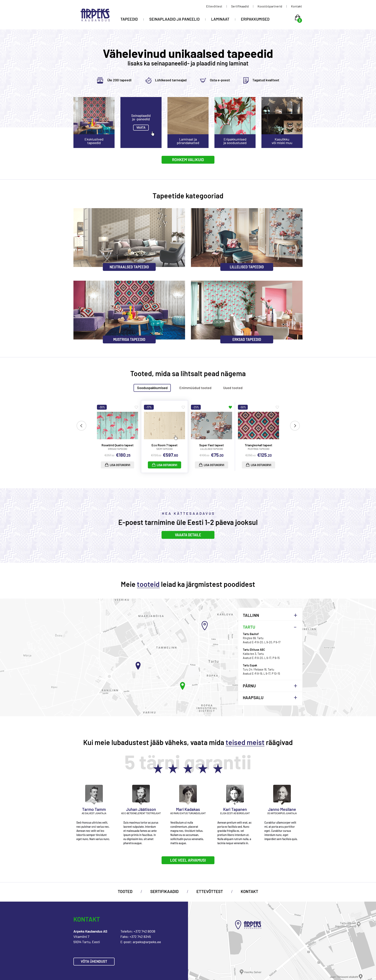Click Arpeks location pin on footer map
Viewport: 376px width, 980px height.
238,925
